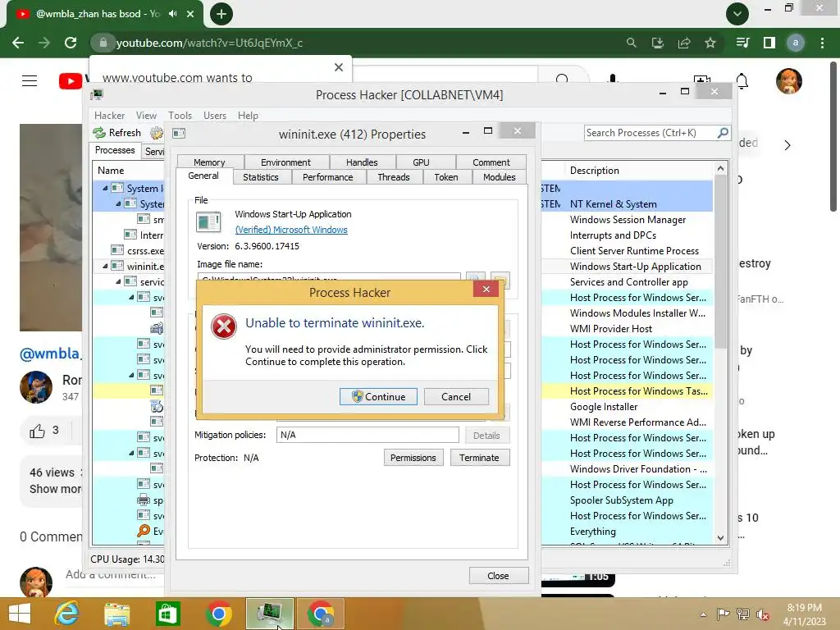Open the Windows Start button
This screenshot has height=630, width=840.
click(x=20, y=614)
